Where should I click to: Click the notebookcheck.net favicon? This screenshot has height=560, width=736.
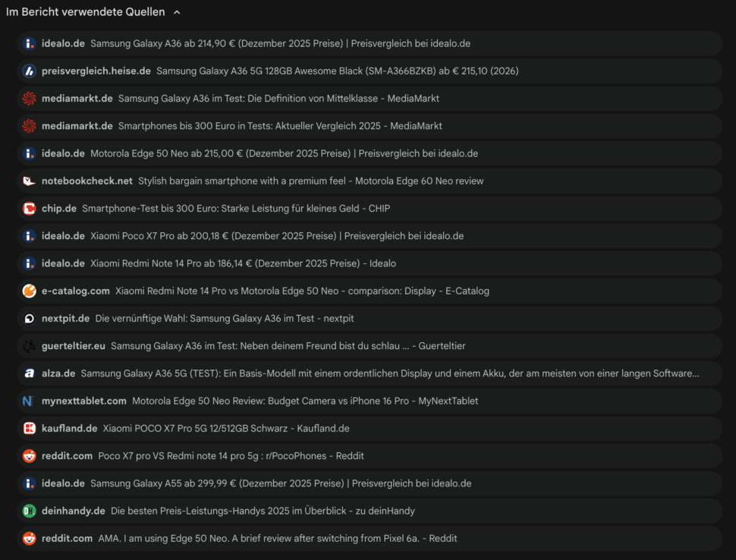29,181
